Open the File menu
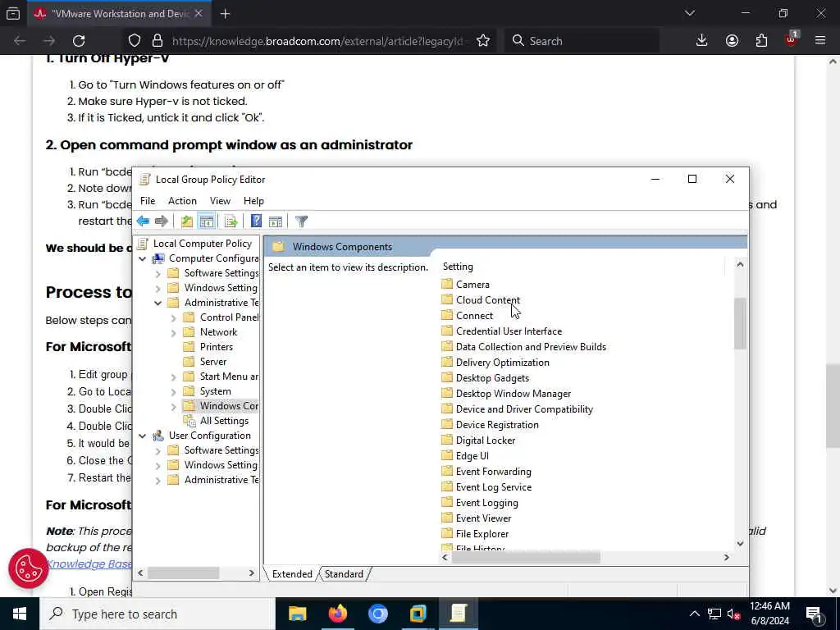This screenshot has width=840, height=630. (x=148, y=201)
